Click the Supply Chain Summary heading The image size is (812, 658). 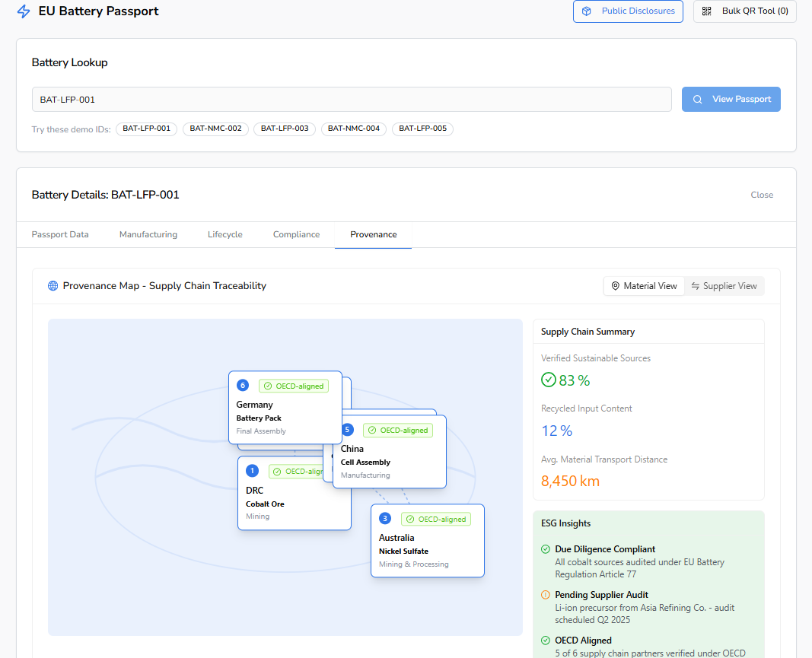(588, 332)
